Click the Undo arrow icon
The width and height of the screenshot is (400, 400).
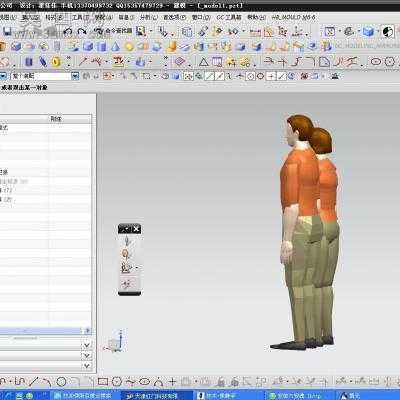click(x=68, y=32)
